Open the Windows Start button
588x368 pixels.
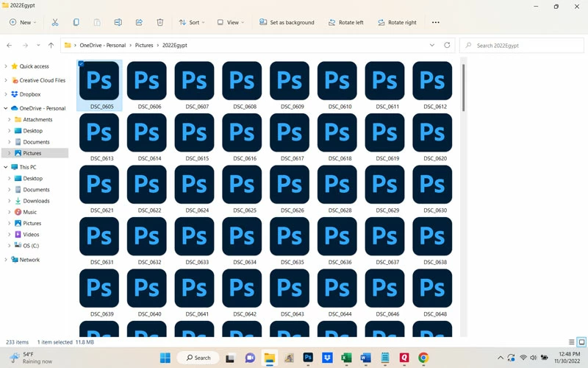point(165,358)
